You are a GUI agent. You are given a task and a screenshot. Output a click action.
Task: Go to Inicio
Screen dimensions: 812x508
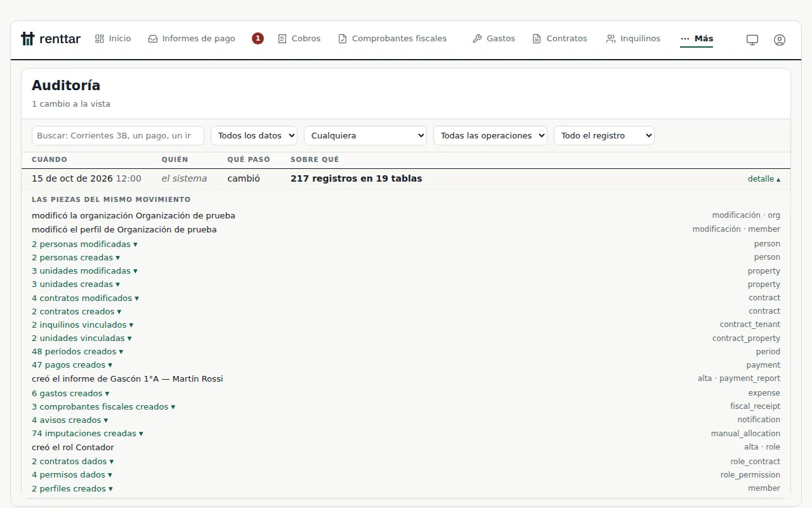113,39
